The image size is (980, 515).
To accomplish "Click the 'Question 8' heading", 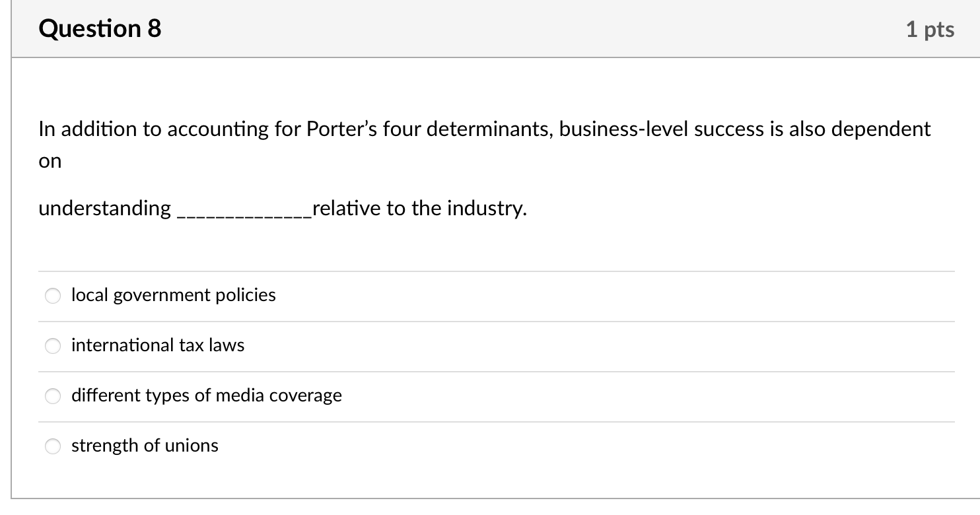I will pos(99,28).
